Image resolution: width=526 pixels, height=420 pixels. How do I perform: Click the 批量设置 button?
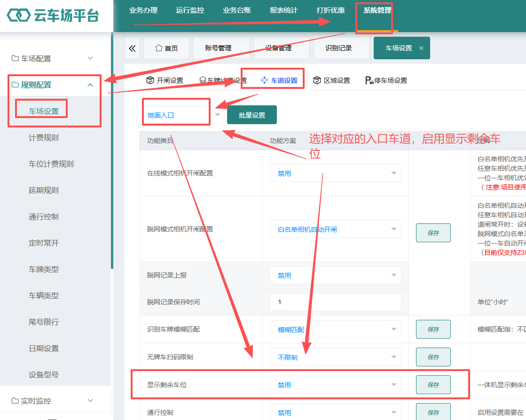point(252,115)
